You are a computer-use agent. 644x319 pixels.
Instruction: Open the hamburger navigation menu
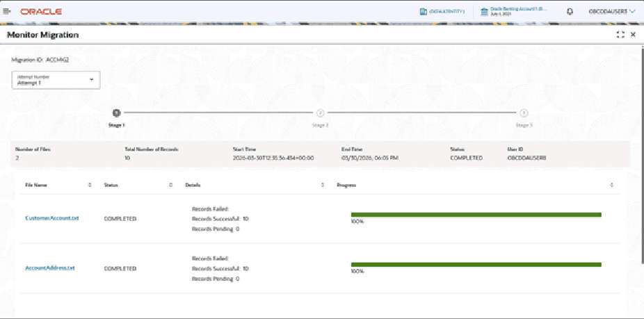6,12
